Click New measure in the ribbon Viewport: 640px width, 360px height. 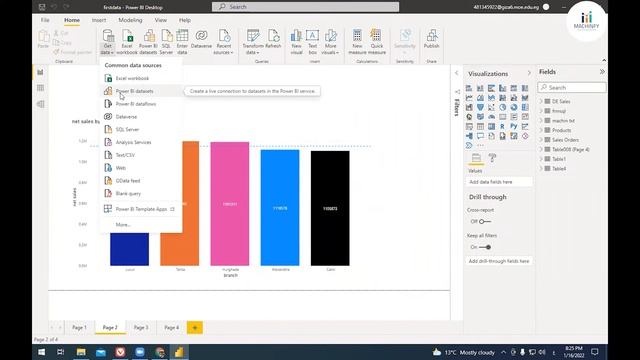pyautogui.click(x=357, y=42)
